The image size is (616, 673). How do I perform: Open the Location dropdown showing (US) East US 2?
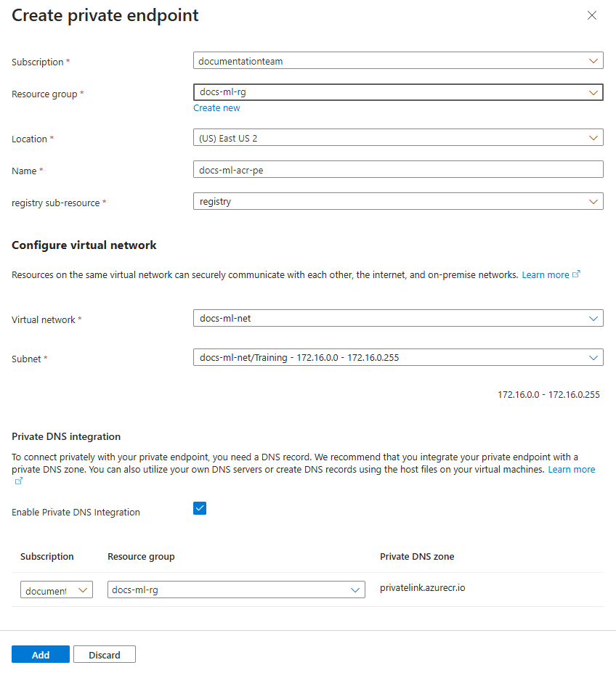[594, 137]
